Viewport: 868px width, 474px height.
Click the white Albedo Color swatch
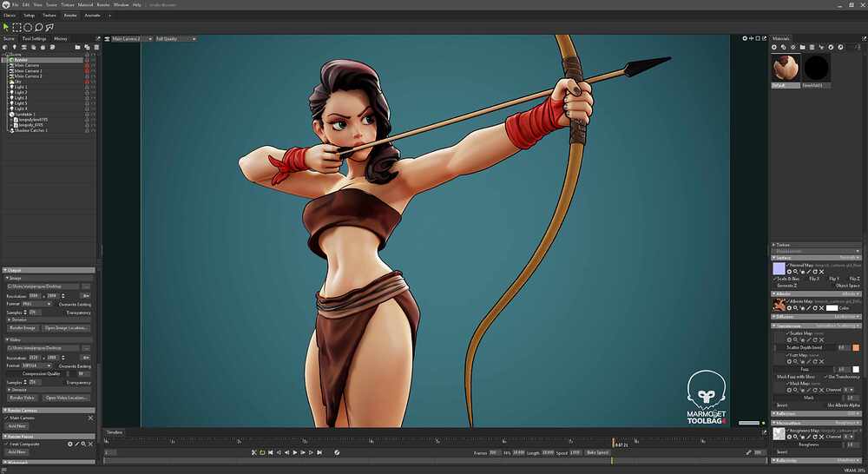pos(832,308)
